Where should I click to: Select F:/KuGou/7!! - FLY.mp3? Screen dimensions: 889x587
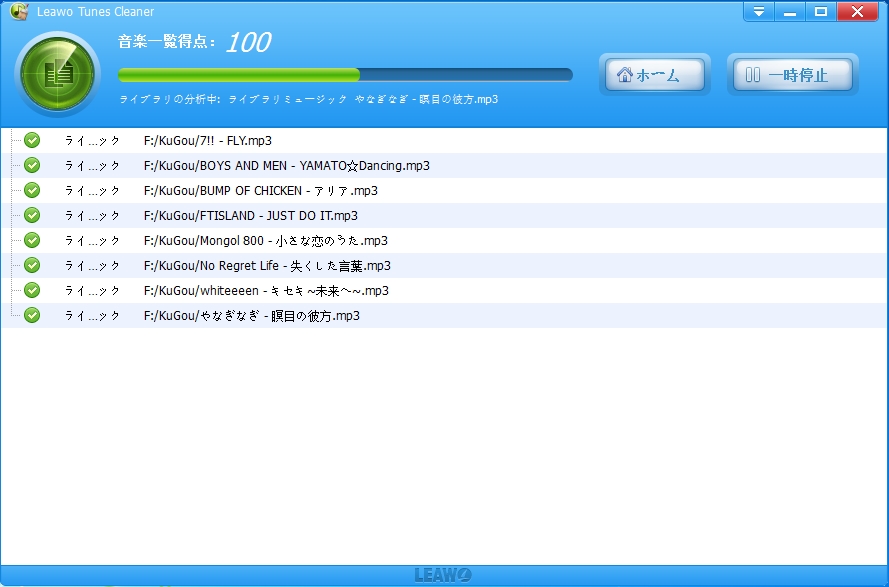tap(208, 141)
